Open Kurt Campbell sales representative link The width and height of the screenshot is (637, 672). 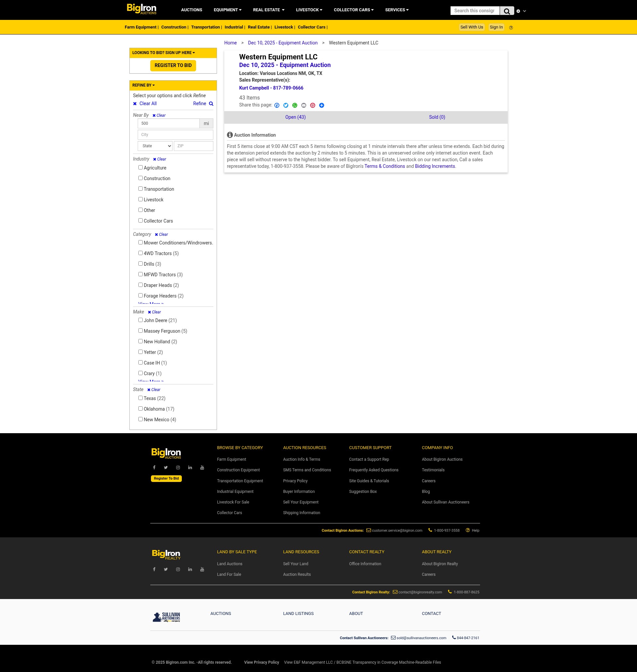271,88
